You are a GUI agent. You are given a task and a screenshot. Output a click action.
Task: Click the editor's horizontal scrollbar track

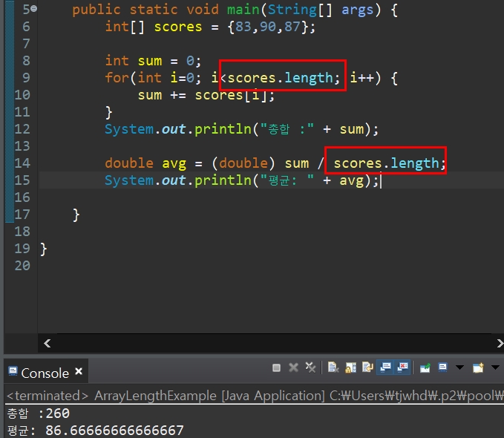(x=274, y=344)
